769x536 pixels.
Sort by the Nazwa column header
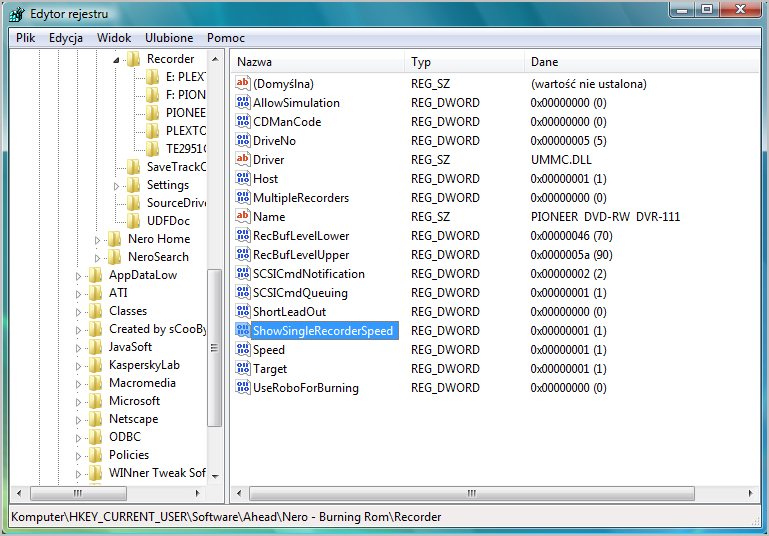click(x=318, y=62)
